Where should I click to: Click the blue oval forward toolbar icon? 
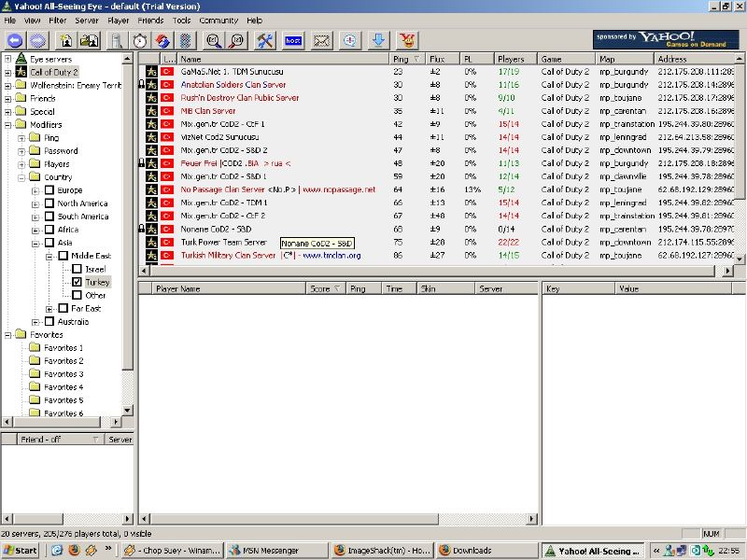(x=37, y=40)
